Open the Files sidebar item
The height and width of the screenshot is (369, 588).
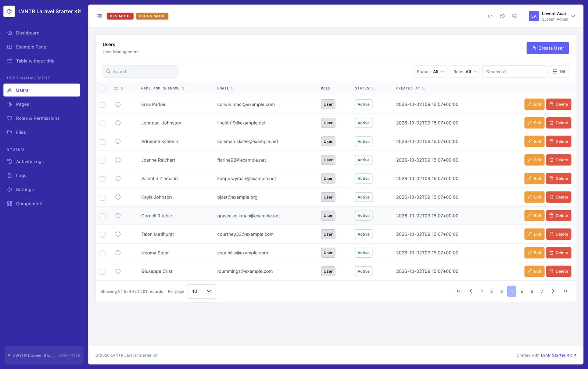42,132
